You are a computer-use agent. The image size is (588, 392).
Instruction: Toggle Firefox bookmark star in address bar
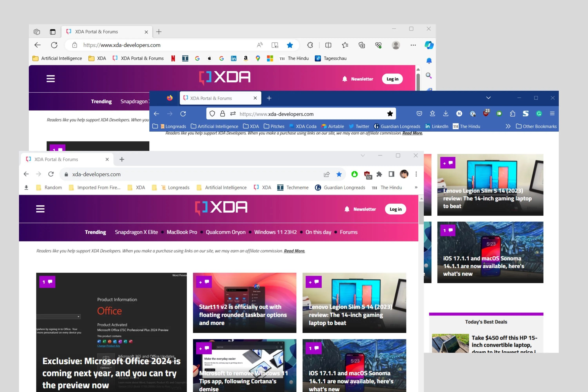390,114
